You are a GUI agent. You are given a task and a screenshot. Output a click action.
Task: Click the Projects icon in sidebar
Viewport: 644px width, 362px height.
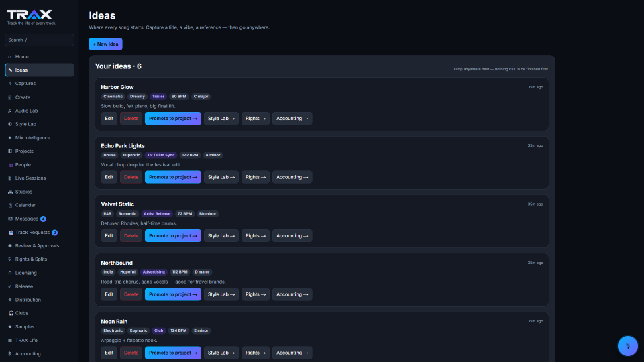click(10, 152)
